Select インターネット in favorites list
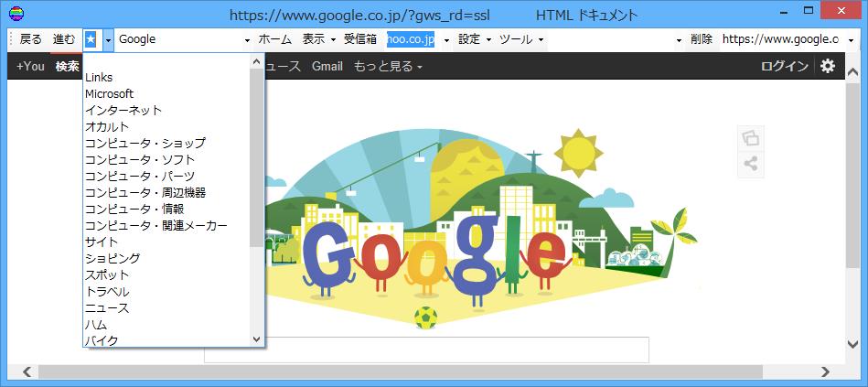868x387 pixels. (x=123, y=110)
